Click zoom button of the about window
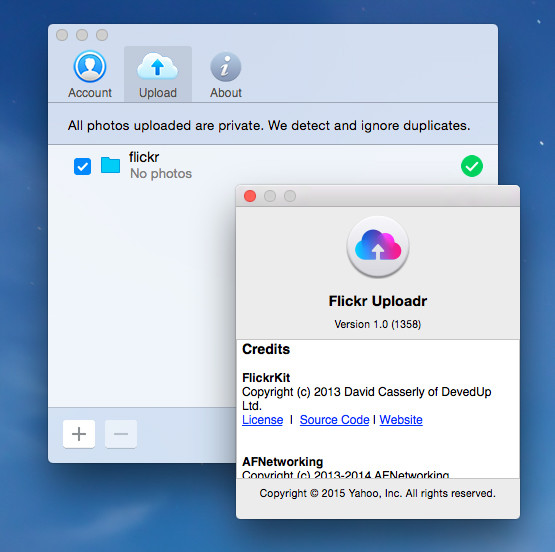555x552 pixels. click(290, 196)
